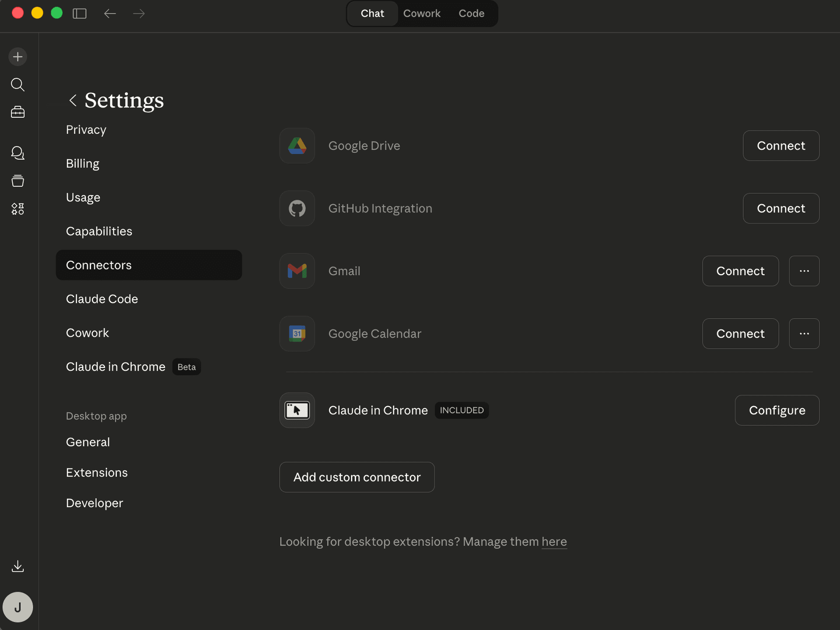
Task: Open the profile avatar marked J
Action: [17, 607]
